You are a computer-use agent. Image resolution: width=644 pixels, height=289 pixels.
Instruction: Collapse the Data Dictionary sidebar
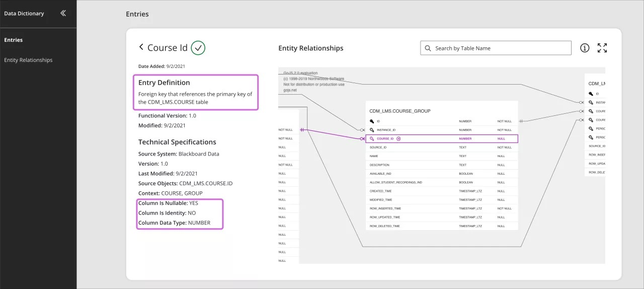pos(63,14)
